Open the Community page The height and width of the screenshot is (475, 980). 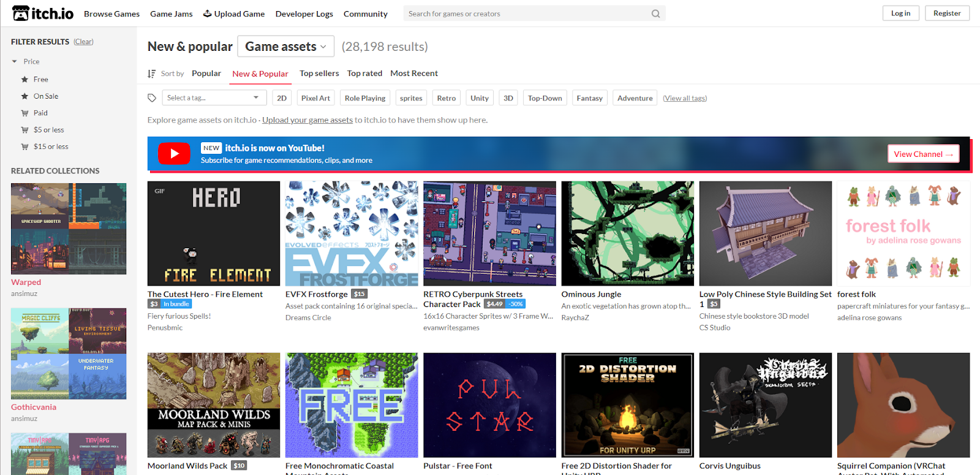click(366, 13)
